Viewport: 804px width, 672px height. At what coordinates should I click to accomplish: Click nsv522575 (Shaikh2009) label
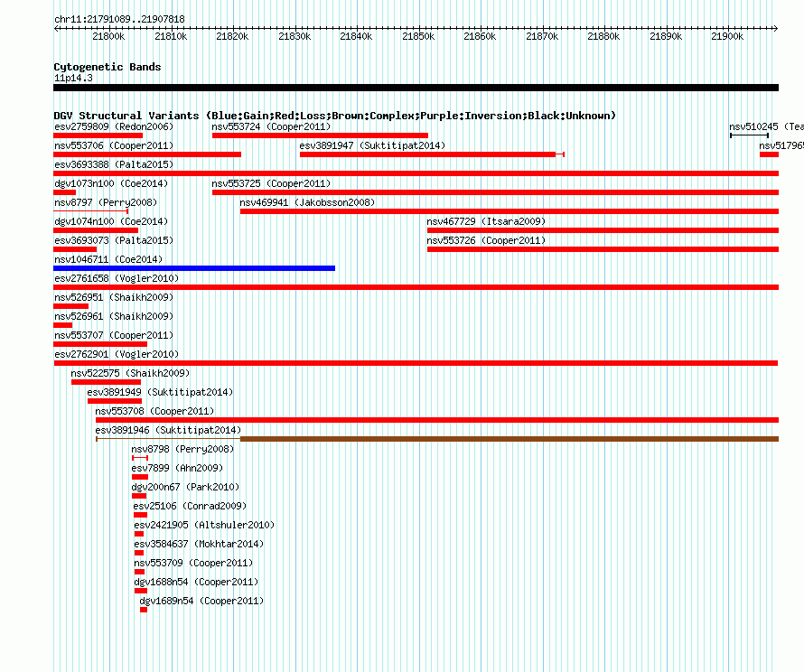[130, 373]
